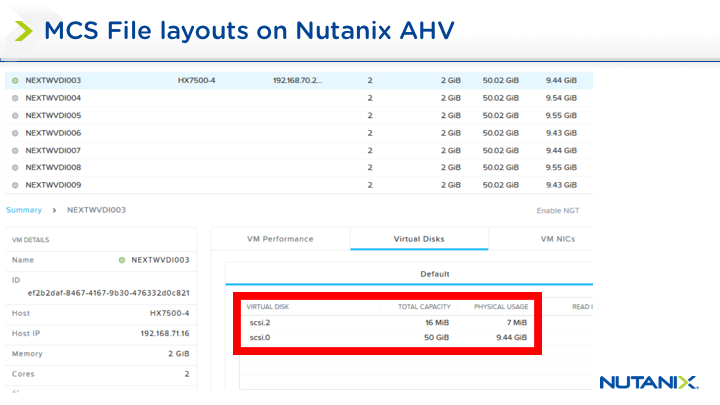
Task: Click the green status dot of NEXTWVDI003 row
Action: tap(15, 80)
